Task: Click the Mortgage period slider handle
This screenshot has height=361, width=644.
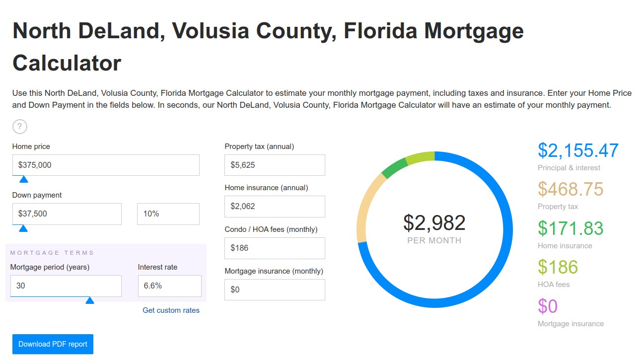Action: coord(90,300)
